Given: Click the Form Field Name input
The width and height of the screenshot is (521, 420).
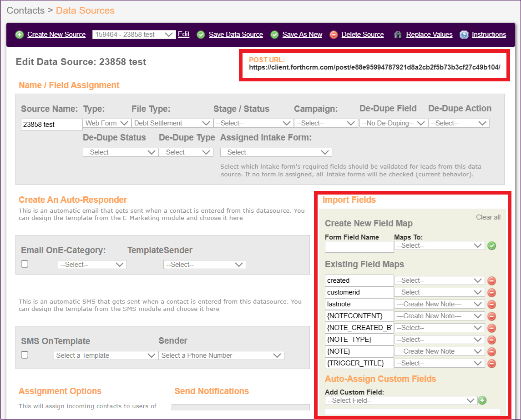Looking at the screenshot, I should coord(359,247).
